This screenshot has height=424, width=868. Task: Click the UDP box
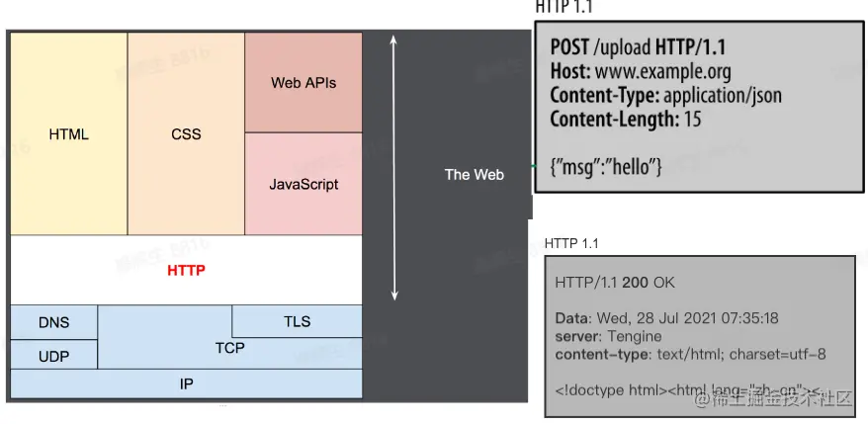tap(53, 354)
